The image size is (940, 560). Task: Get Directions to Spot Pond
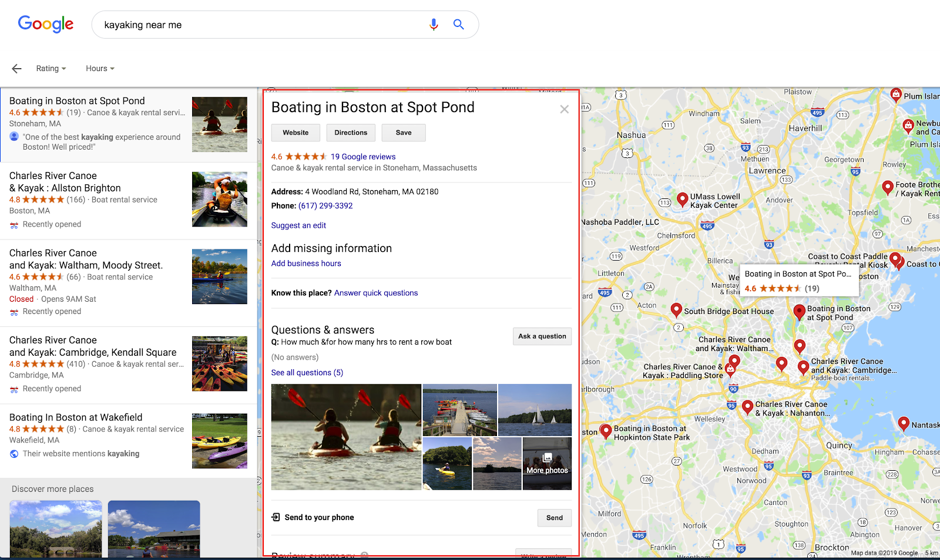point(351,133)
